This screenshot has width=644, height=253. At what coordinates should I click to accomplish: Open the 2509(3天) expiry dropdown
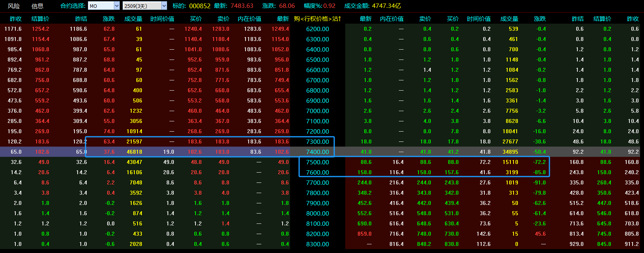pos(164,6)
